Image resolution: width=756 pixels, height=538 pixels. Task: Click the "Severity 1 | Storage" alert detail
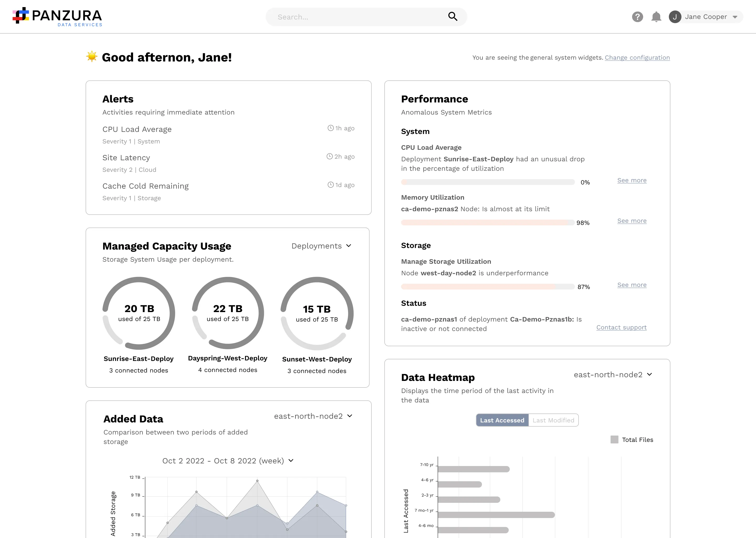click(132, 198)
